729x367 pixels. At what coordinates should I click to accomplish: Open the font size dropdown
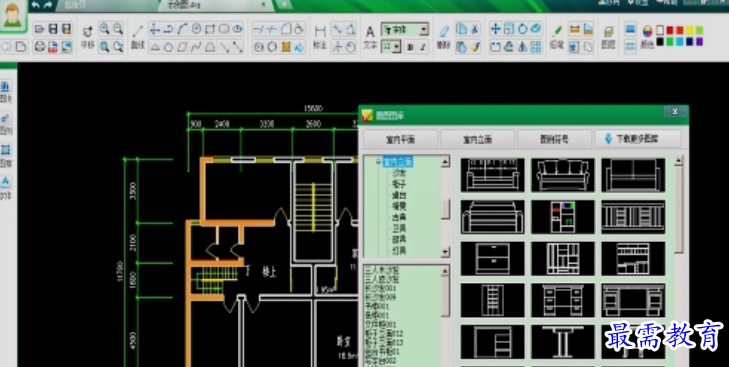[391, 47]
